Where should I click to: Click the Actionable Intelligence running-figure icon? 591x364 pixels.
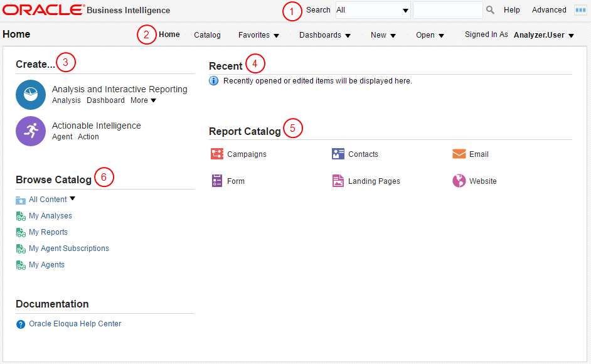(x=31, y=131)
